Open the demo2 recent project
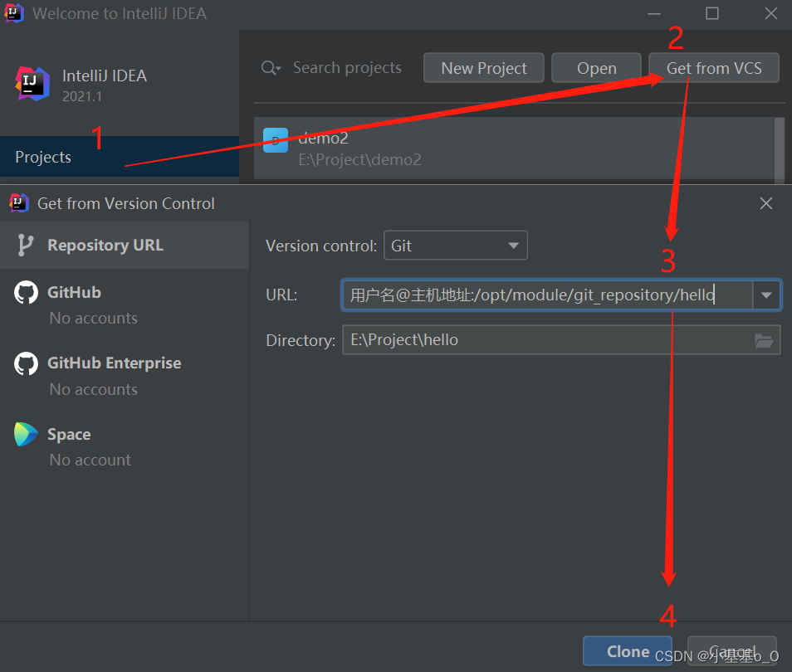The height and width of the screenshot is (672, 792). point(514,149)
